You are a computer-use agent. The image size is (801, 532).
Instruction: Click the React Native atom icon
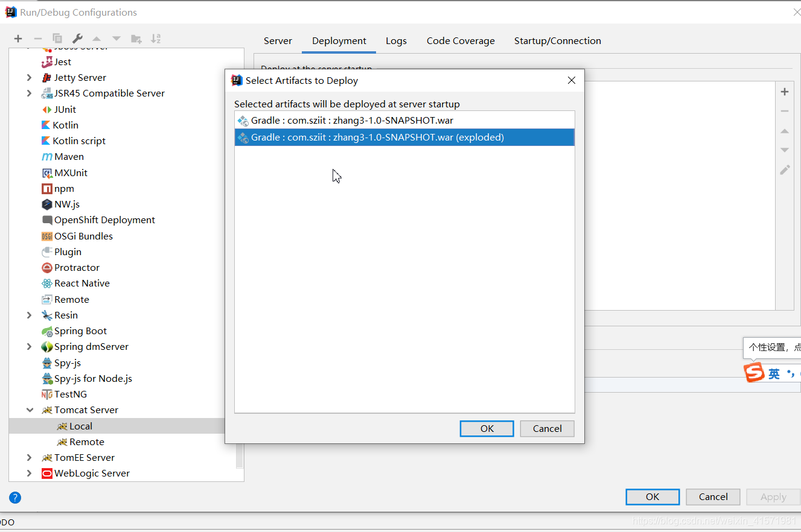click(47, 283)
